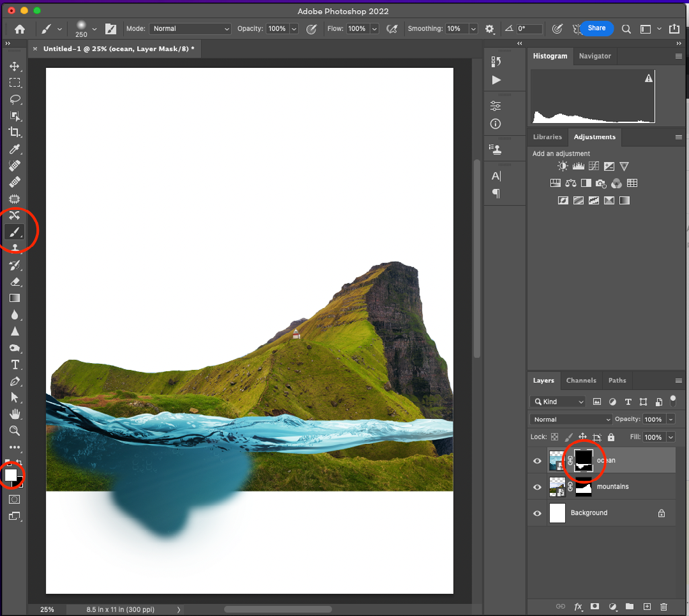Delete layer using trash icon
The height and width of the screenshot is (616, 689).
(663, 607)
